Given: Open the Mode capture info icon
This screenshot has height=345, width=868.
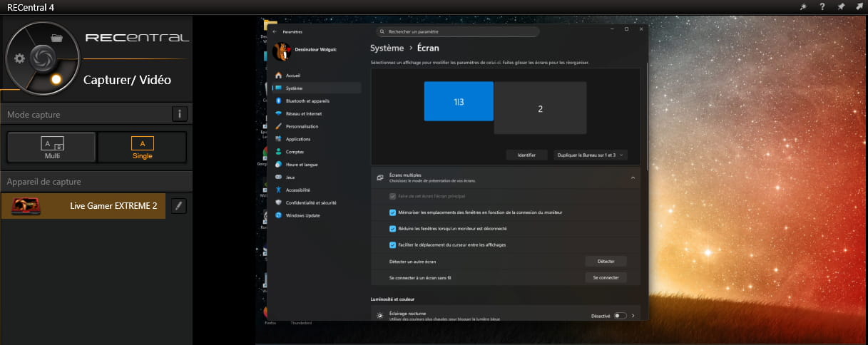Looking at the screenshot, I should 180,114.
